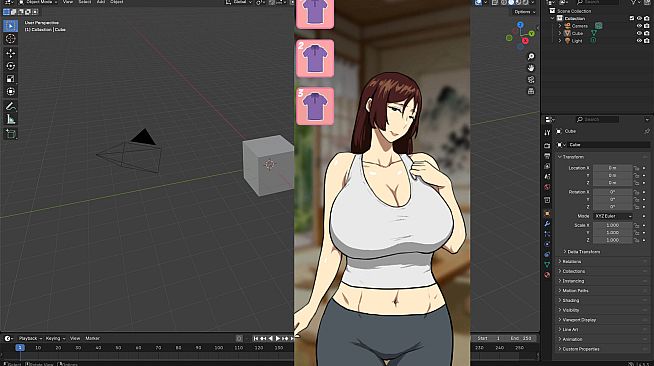654x366 pixels.
Task: Expand the Light item in outliner
Action: pyautogui.click(x=560, y=41)
